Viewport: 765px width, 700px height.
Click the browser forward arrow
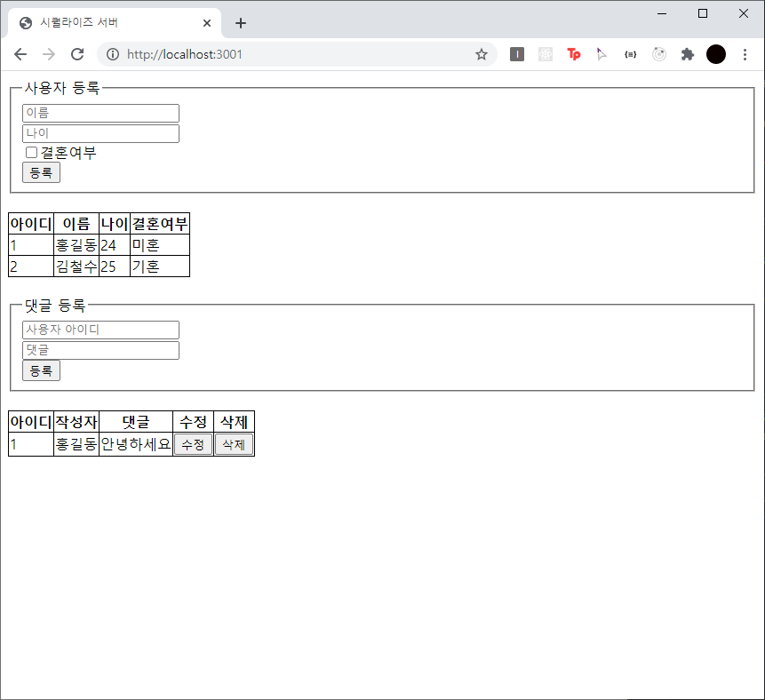pos(49,54)
